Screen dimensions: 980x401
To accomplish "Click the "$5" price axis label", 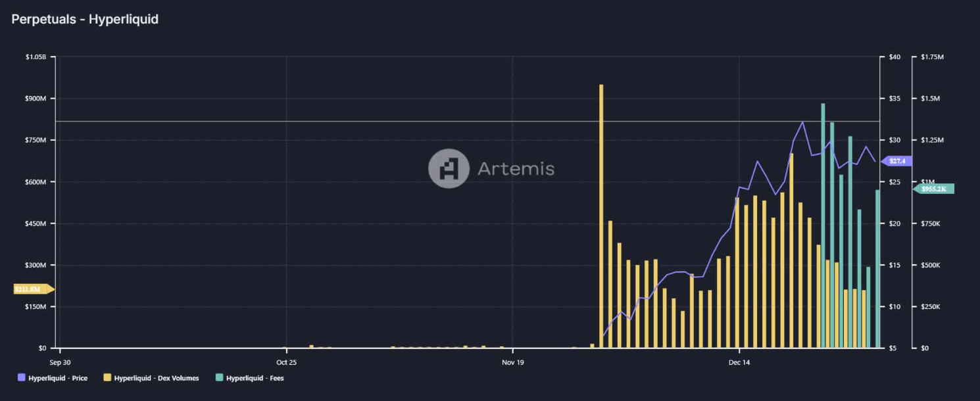I will pos(893,348).
